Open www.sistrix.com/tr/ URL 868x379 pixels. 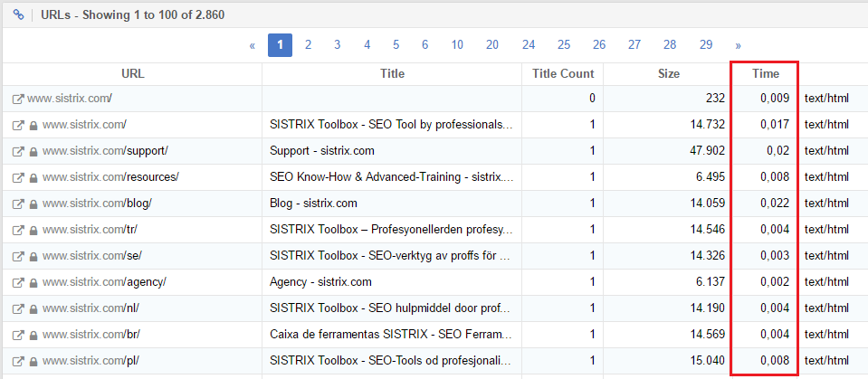(92, 230)
